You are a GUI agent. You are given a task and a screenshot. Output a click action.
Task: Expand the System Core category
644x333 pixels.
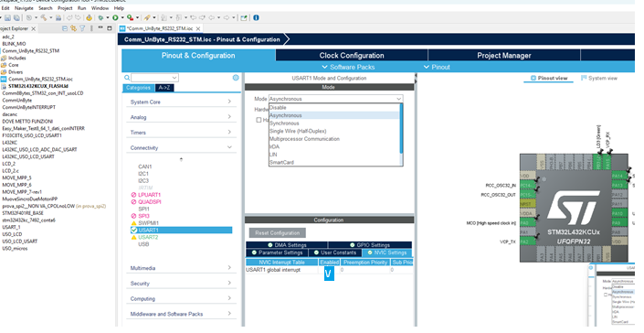pyautogui.click(x=181, y=102)
